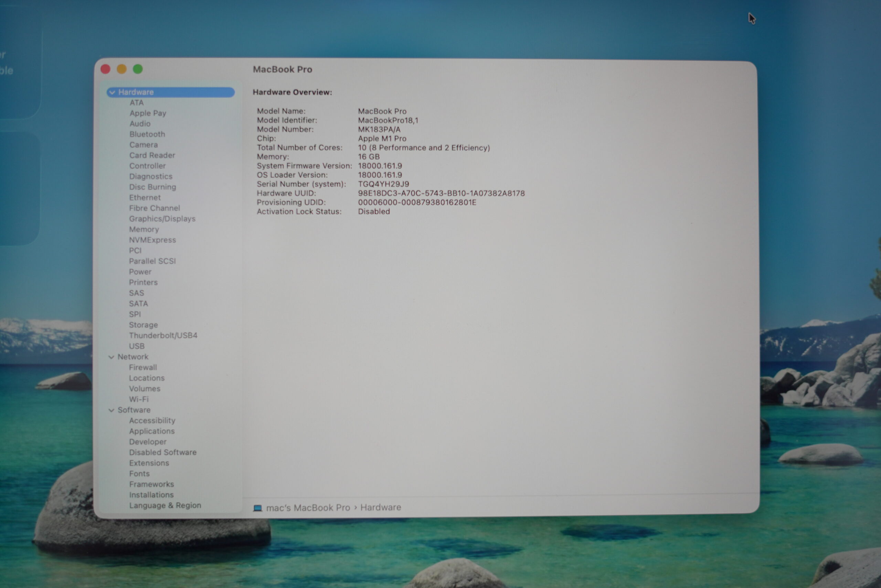Select SPI in the sidebar

(135, 314)
